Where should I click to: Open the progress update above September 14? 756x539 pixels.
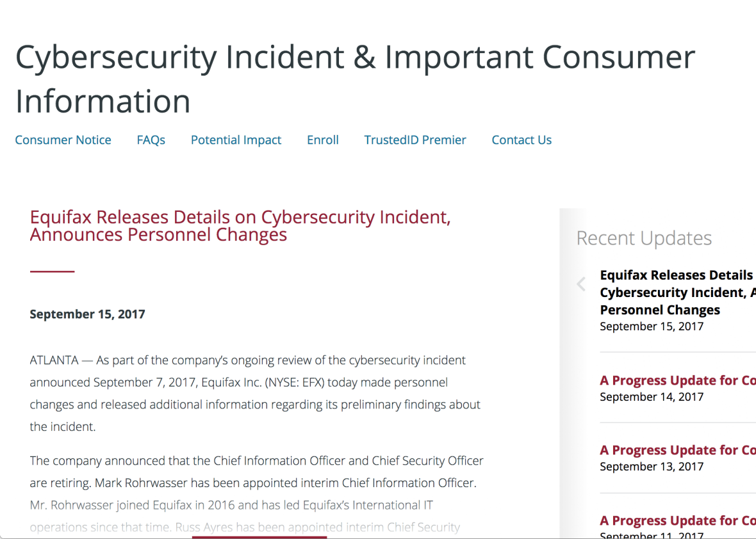[677, 380]
